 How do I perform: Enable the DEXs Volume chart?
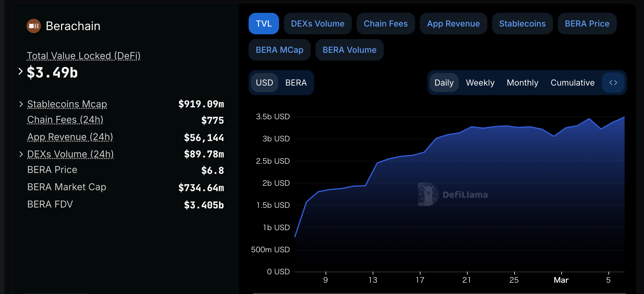[x=318, y=24]
